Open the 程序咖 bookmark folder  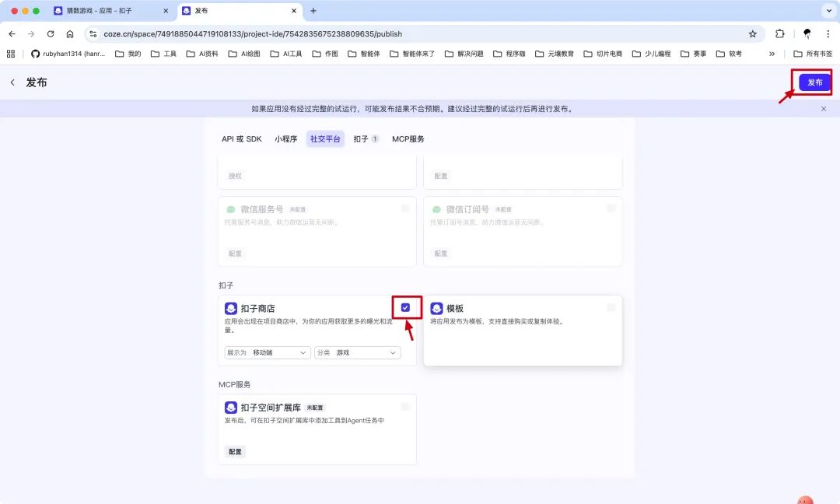click(x=509, y=54)
